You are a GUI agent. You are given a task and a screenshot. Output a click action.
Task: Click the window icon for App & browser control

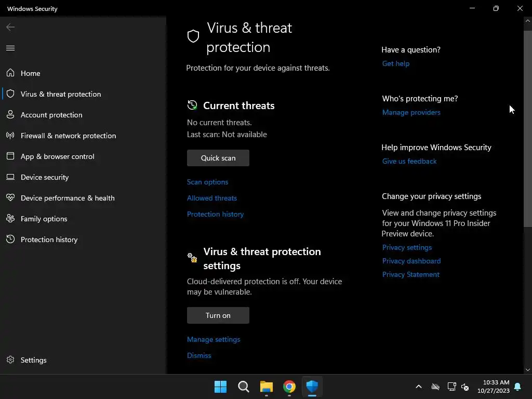coord(10,156)
